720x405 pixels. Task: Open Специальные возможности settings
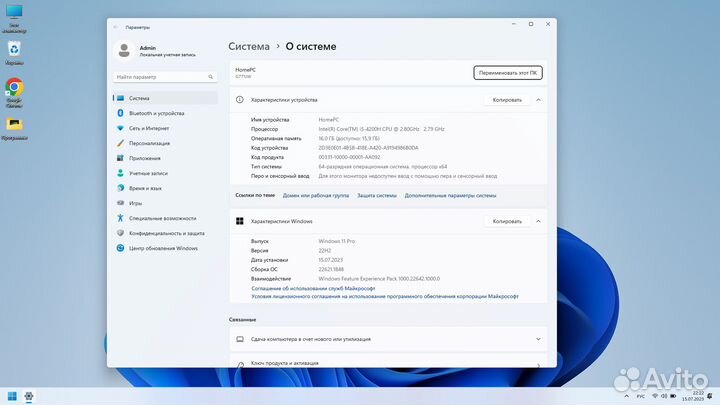click(162, 218)
